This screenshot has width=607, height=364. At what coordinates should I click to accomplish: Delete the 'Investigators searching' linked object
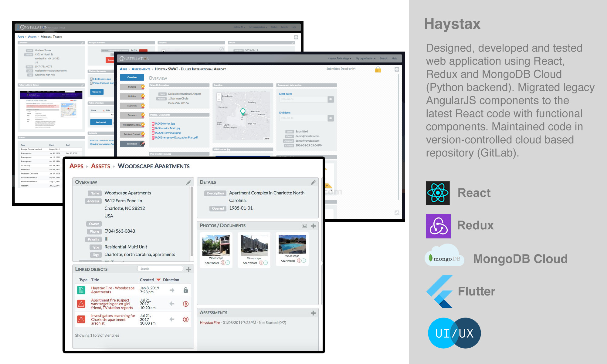pos(186,319)
